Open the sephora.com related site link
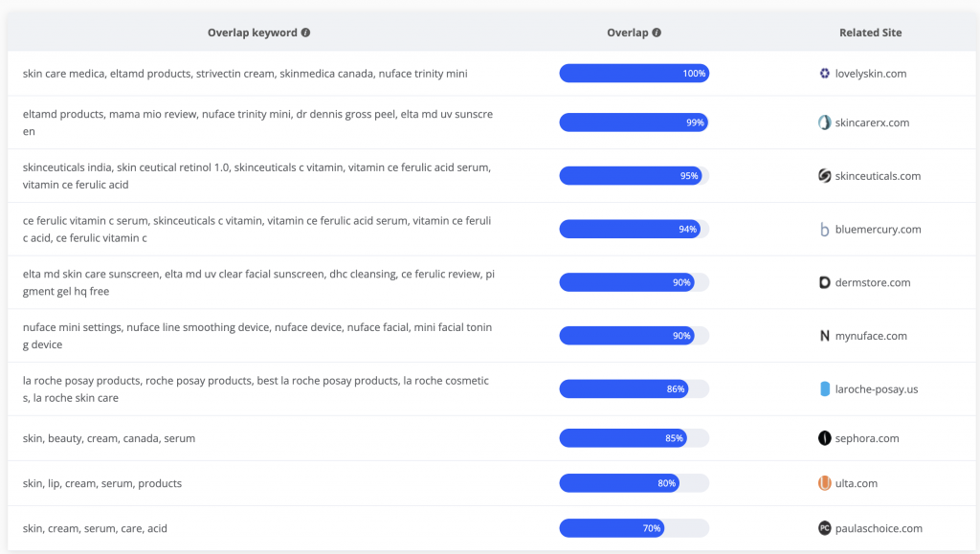This screenshot has width=980, height=554. pyautogui.click(x=867, y=438)
